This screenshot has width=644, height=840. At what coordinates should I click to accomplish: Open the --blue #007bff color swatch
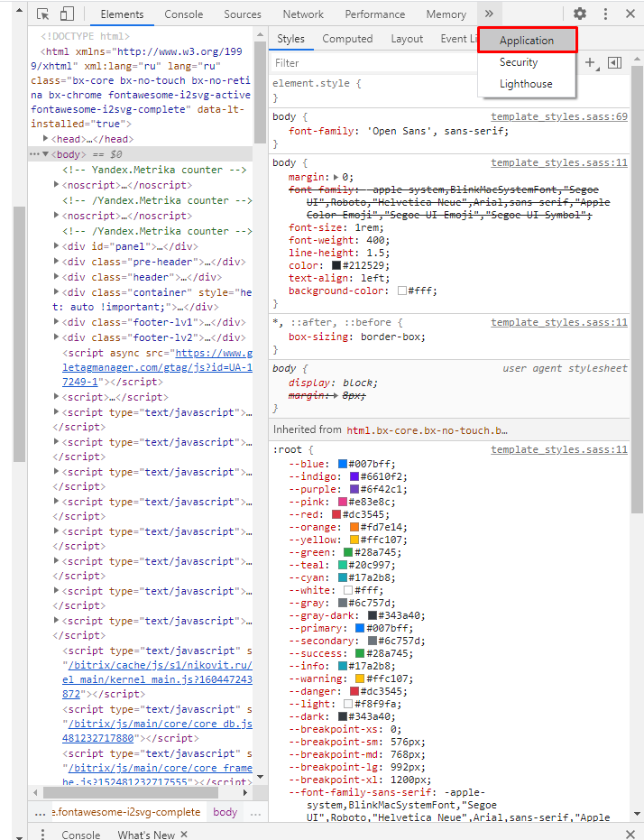coord(343,464)
